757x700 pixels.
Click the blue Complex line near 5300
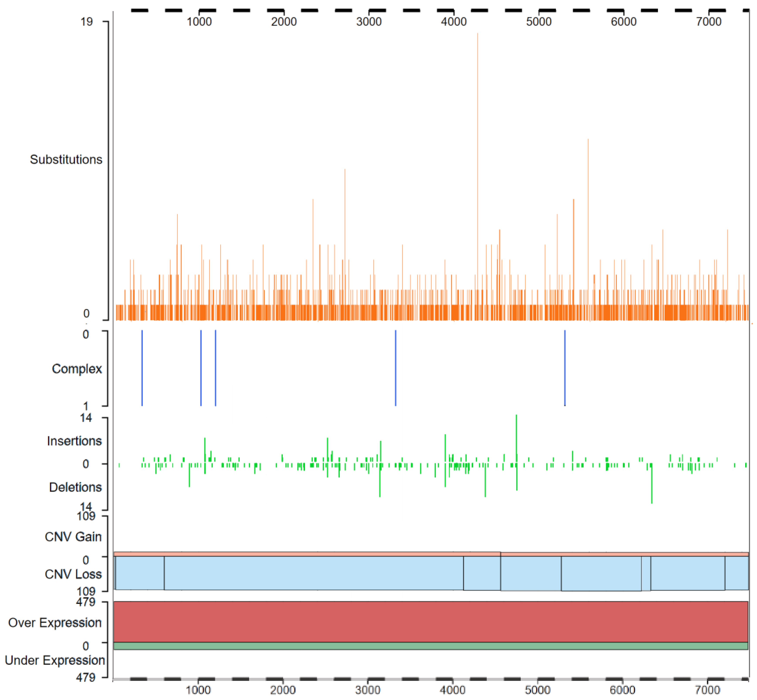click(x=565, y=368)
